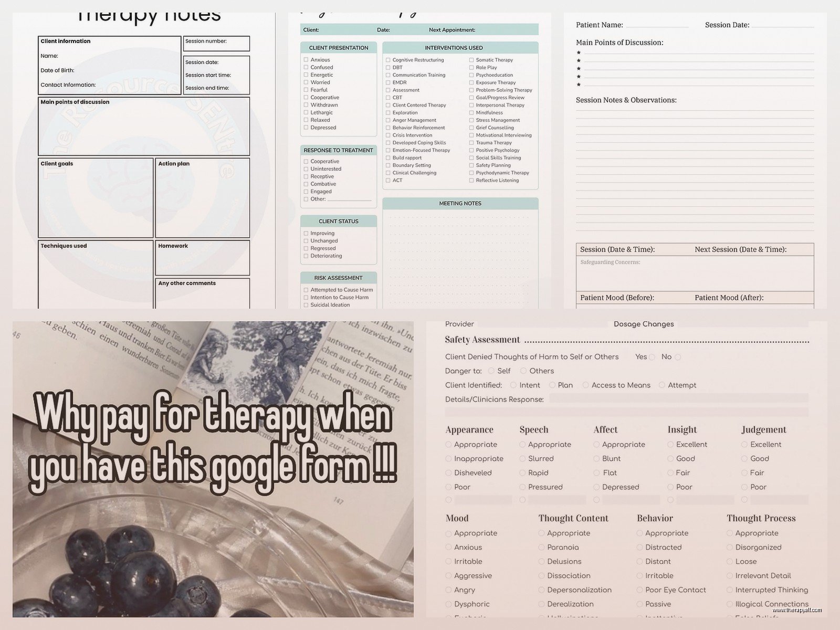Tick the CBT intervention checkbox

point(388,98)
